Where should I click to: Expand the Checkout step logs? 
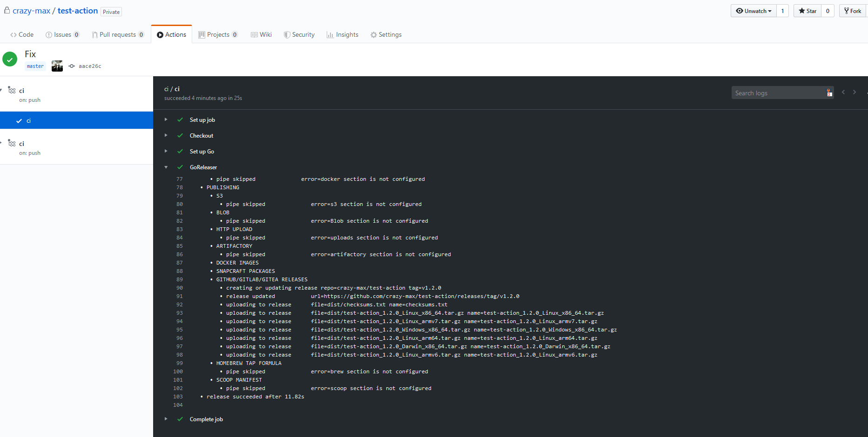coord(166,135)
